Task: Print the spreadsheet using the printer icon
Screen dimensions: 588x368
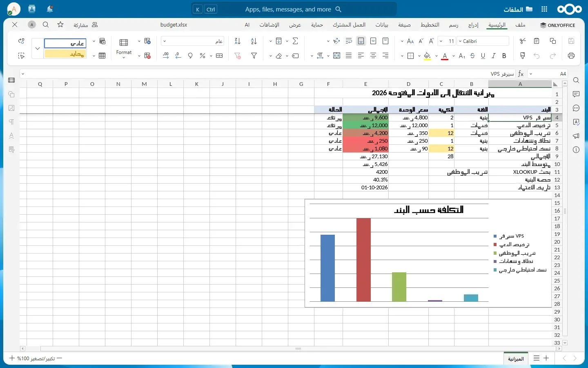Action: click(x=571, y=56)
